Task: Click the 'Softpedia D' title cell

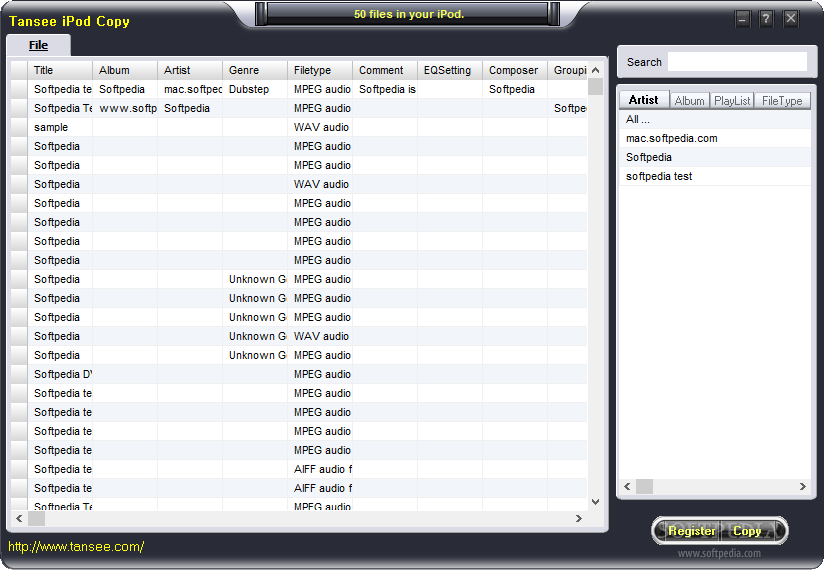Action: [60, 374]
